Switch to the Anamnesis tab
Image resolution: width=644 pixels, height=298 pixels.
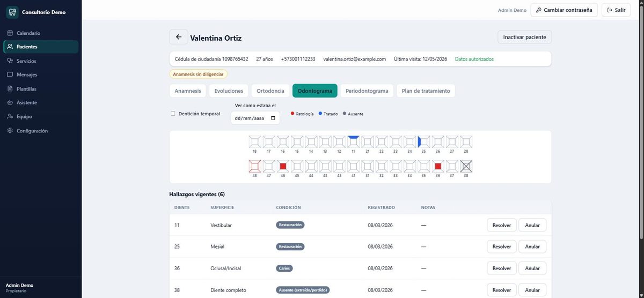pos(188,91)
